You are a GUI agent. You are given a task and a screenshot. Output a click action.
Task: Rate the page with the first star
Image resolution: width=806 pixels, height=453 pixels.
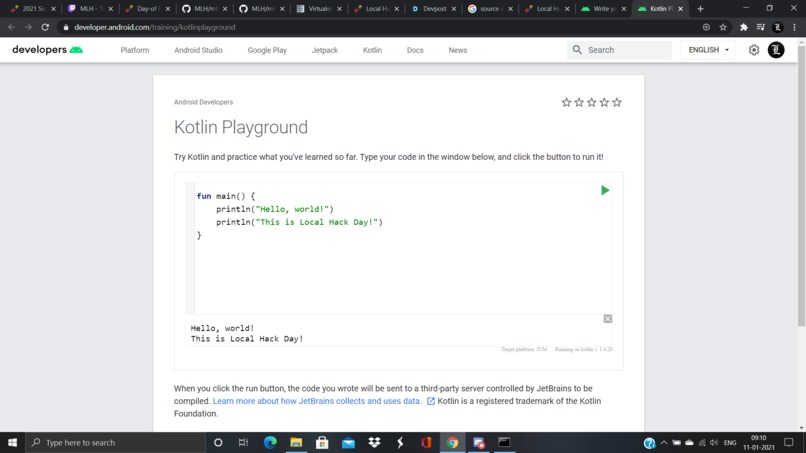(x=566, y=102)
